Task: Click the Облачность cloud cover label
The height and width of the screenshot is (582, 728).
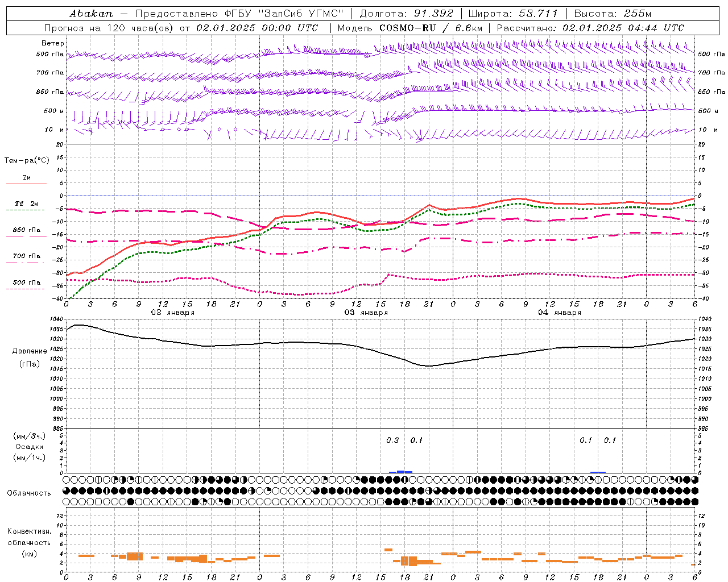Action: pyautogui.click(x=29, y=493)
